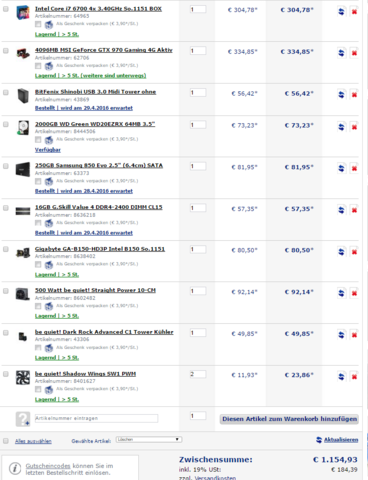The image size is (368, 480).
Task: Delete Shadow Wings SW1 PWM item
Action: [354, 377]
